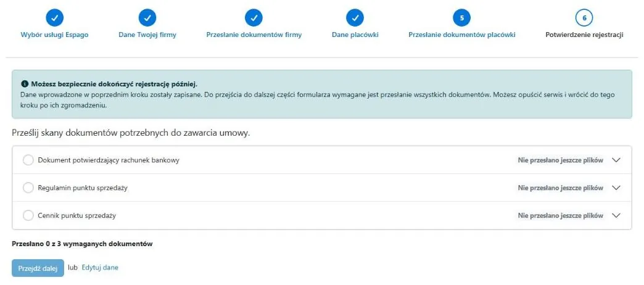
Task: Expand Cennik punktu sprzedaży row chevron
Action: click(616, 215)
